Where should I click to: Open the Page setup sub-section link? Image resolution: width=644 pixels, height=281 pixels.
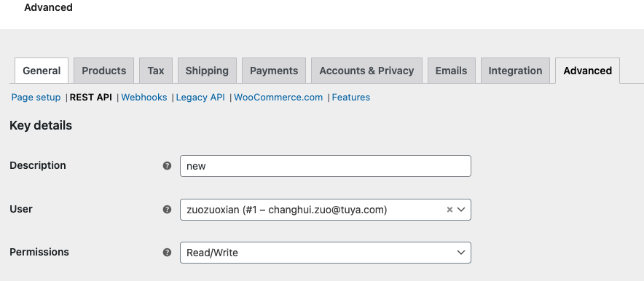(36, 98)
